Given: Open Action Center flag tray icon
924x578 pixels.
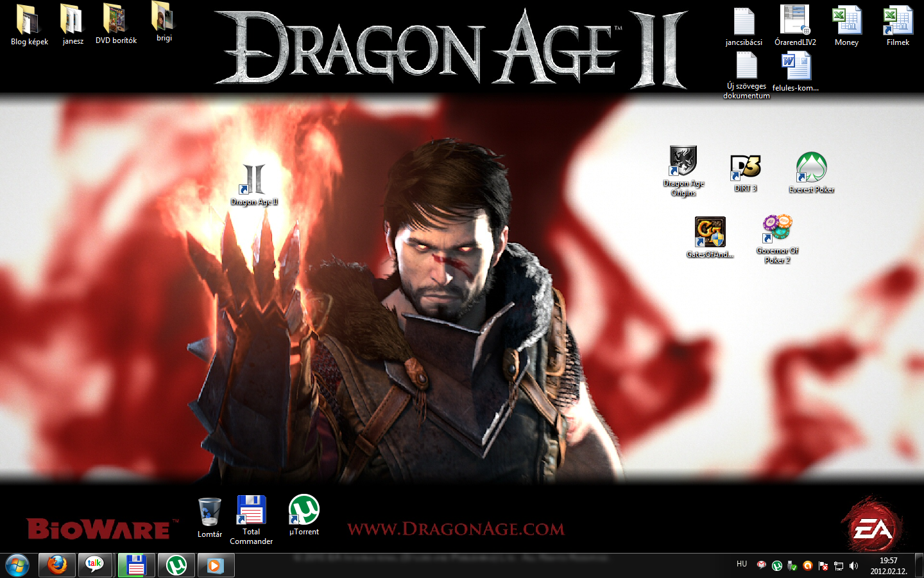Looking at the screenshot, I should click(823, 566).
